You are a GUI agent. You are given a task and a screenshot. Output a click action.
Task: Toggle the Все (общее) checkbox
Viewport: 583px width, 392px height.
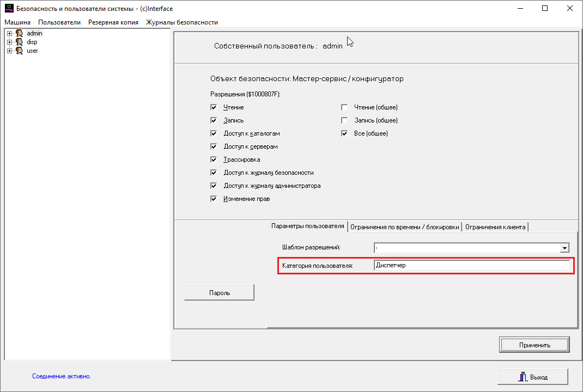pyautogui.click(x=344, y=134)
